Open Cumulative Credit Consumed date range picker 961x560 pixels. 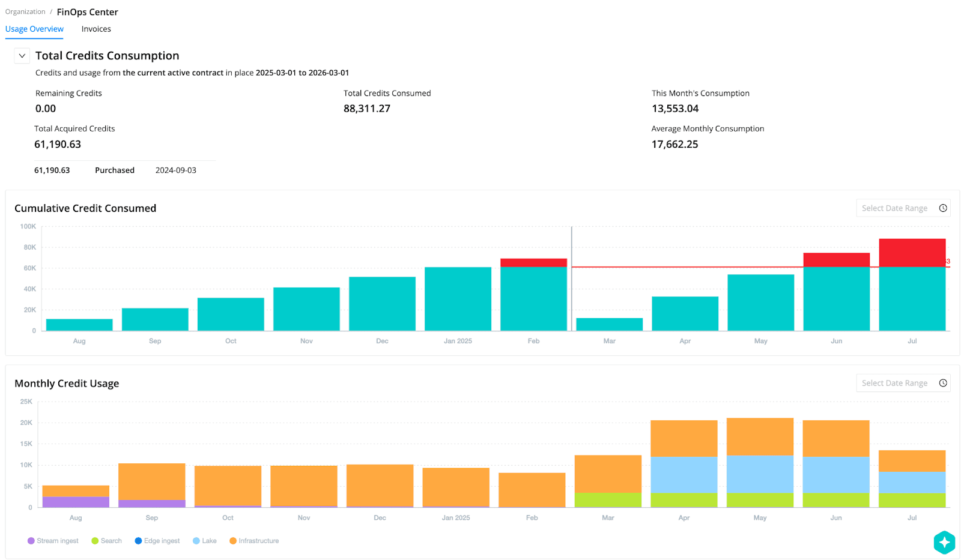click(894, 208)
